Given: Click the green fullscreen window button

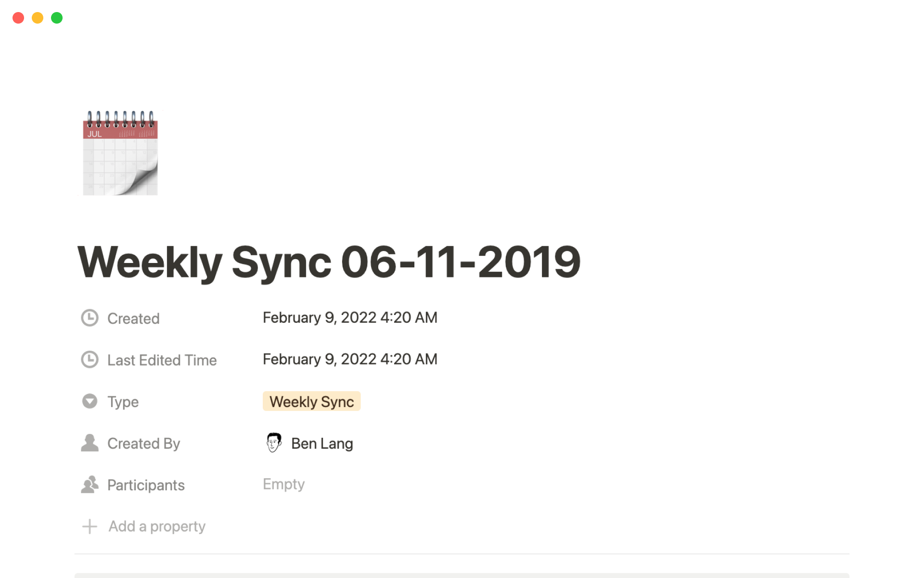Looking at the screenshot, I should (x=57, y=18).
